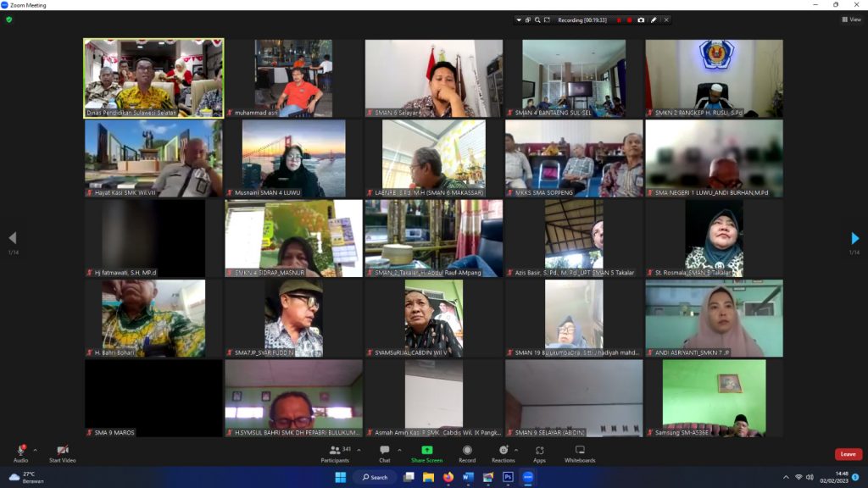Open the Participants panel
Image resolution: width=868 pixels, height=488 pixels.
pyautogui.click(x=334, y=450)
